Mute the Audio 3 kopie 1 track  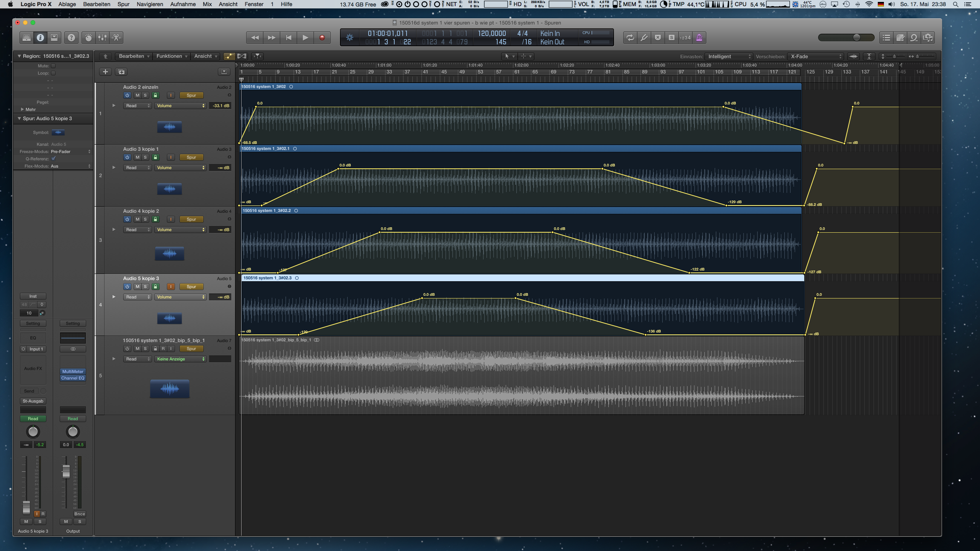click(137, 157)
